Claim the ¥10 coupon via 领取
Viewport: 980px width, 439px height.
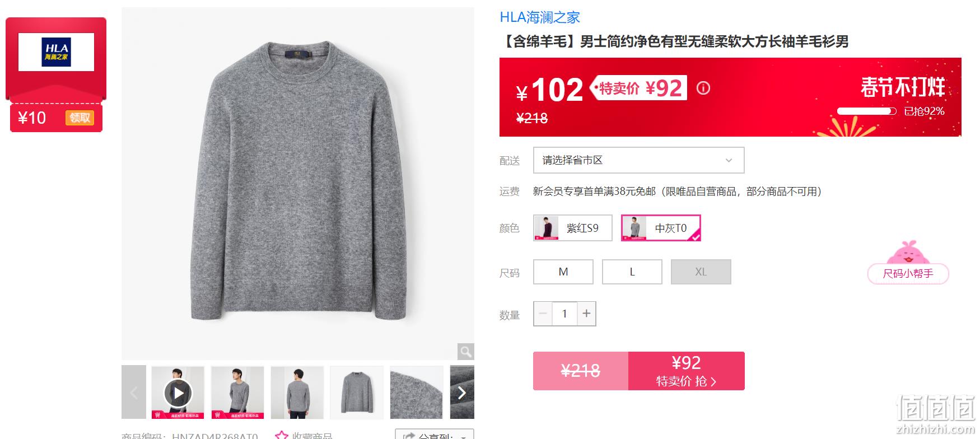coord(80,118)
